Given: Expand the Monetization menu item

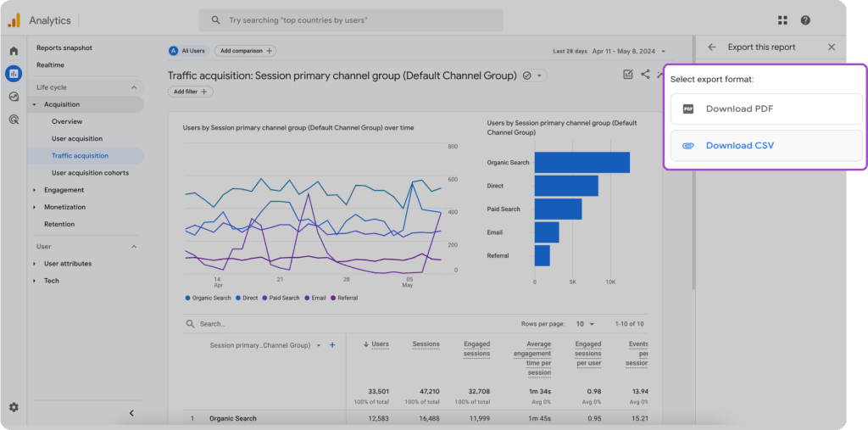Looking at the screenshot, I should pyautogui.click(x=34, y=207).
